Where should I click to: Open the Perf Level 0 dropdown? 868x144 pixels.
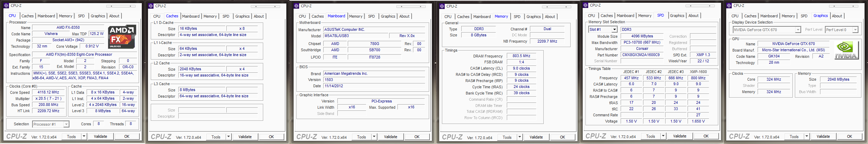pos(855,30)
